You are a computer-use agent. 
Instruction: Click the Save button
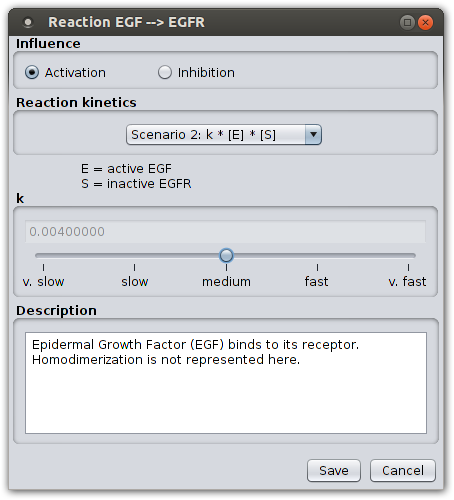[x=334, y=471]
